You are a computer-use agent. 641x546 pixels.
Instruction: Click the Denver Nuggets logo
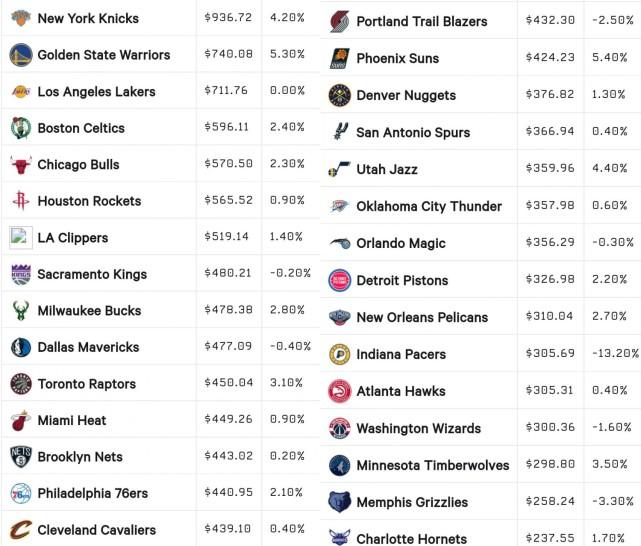pyautogui.click(x=339, y=95)
